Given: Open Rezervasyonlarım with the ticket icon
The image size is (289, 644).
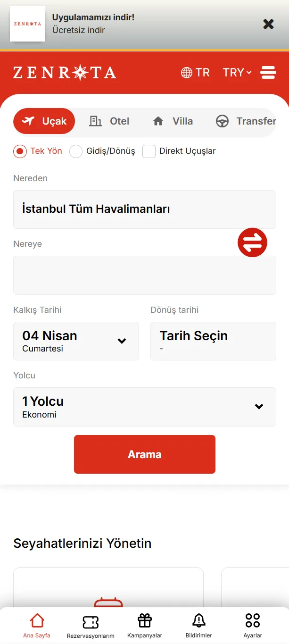Looking at the screenshot, I should click(x=91, y=619).
